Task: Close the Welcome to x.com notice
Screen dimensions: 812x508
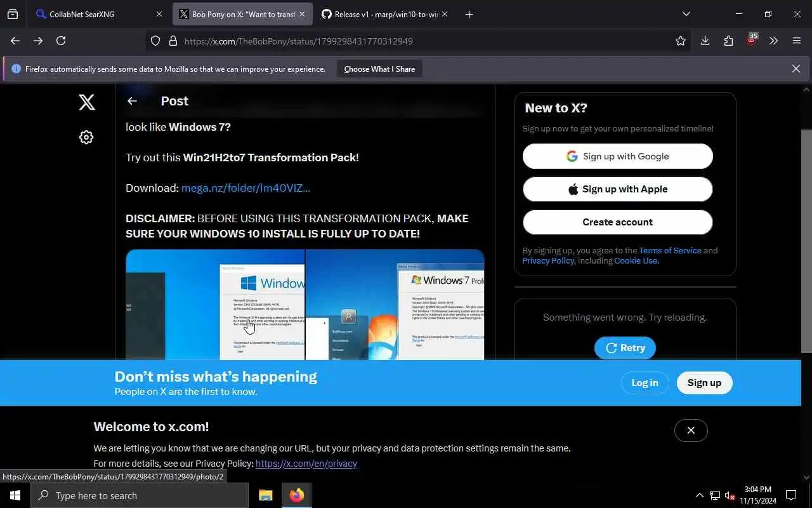Action: [x=691, y=431]
